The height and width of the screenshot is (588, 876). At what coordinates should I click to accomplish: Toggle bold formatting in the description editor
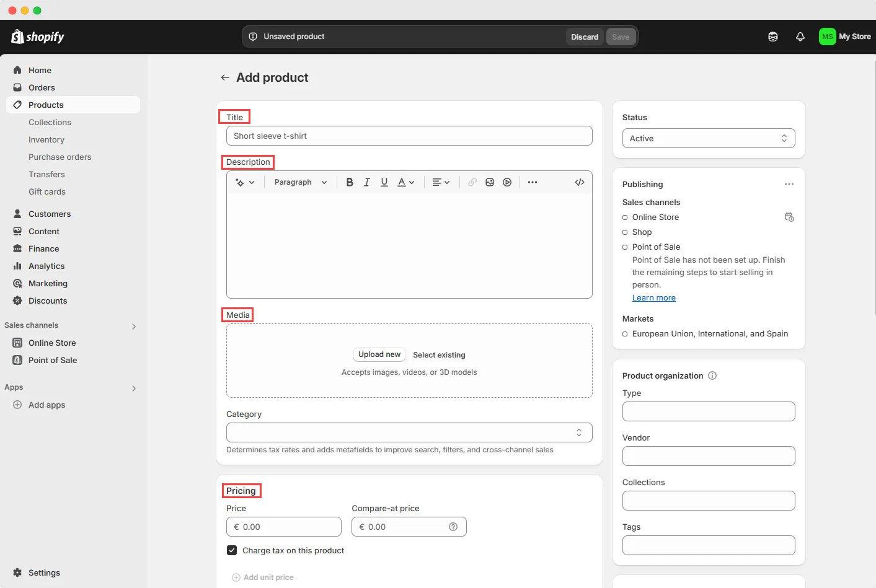tap(350, 182)
